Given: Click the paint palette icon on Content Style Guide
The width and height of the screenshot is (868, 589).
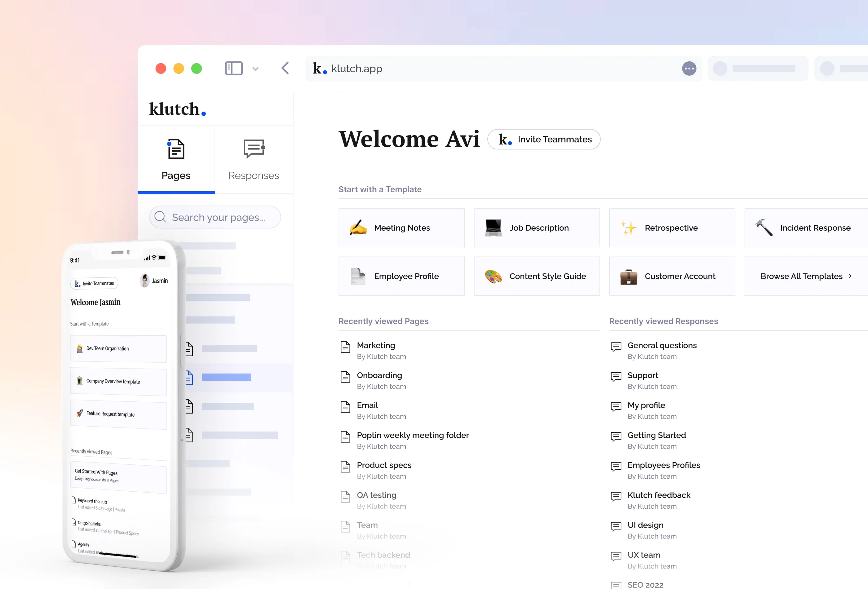Looking at the screenshot, I should pyautogui.click(x=494, y=277).
